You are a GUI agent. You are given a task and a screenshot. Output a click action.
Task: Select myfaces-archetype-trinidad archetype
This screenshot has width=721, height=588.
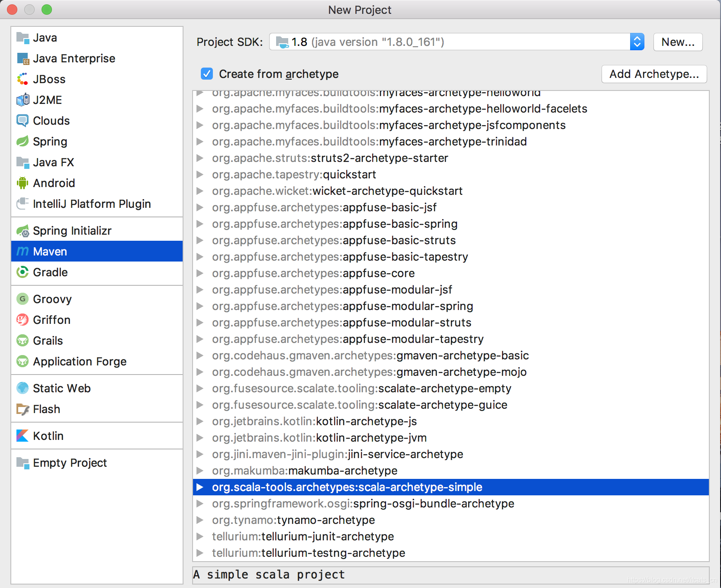pyautogui.click(x=369, y=142)
